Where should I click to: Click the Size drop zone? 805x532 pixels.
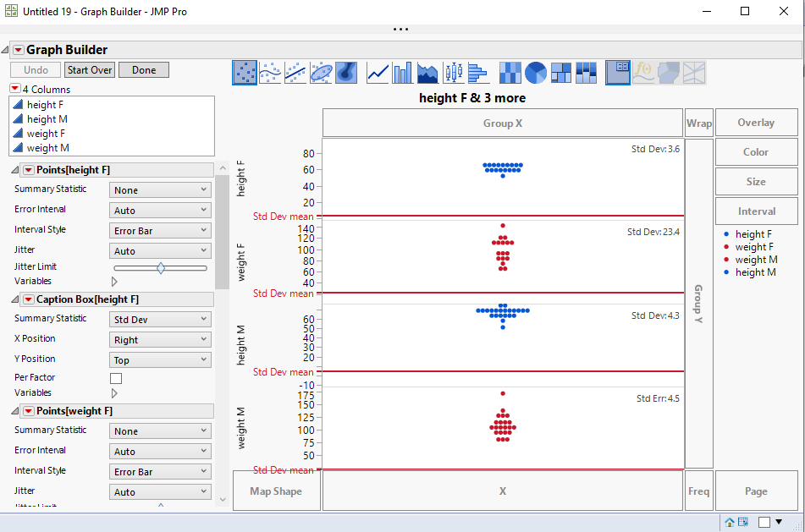click(756, 182)
